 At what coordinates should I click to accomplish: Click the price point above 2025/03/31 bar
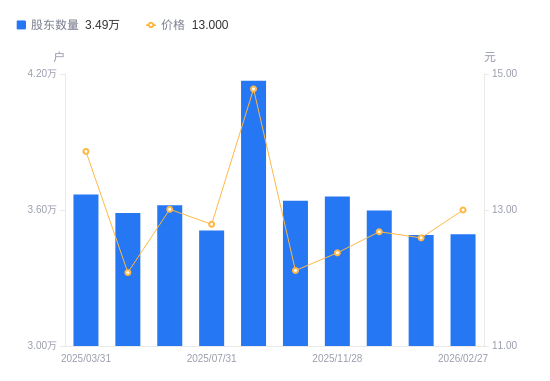click(86, 152)
